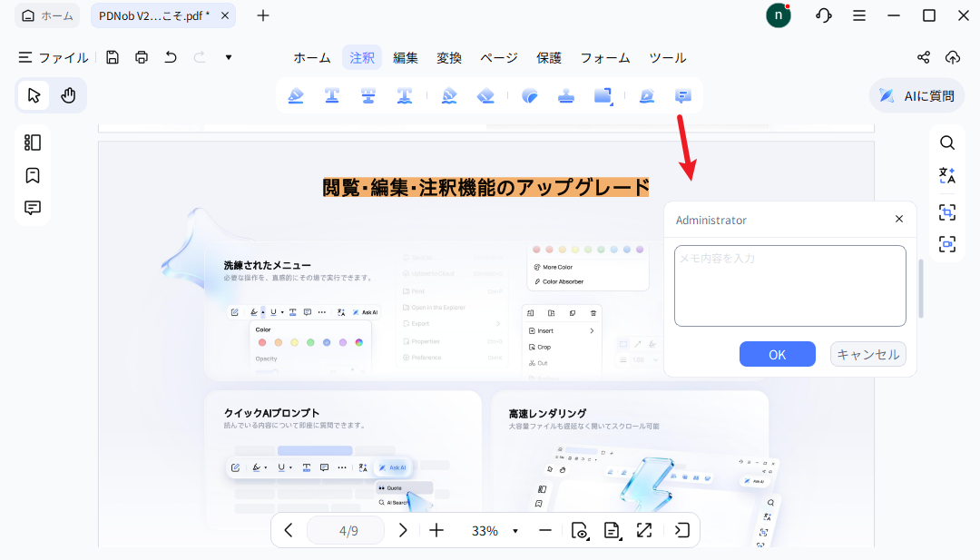Toggle the comments panel in left sidebar
This screenshot has height=560, width=980.
tap(33, 208)
